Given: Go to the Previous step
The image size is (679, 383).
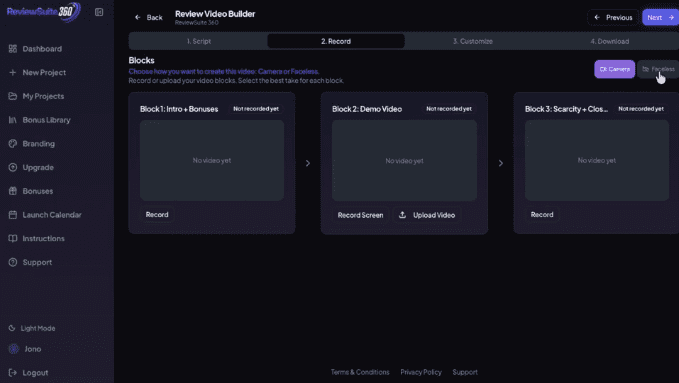Looking at the screenshot, I should pyautogui.click(x=613, y=17).
